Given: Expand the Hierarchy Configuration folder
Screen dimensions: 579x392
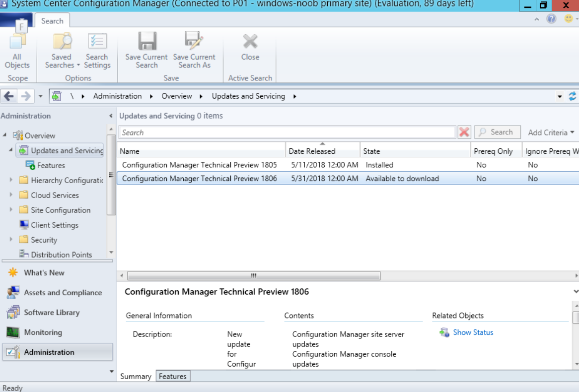Looking at the screenshot, I should coord(11,180).
